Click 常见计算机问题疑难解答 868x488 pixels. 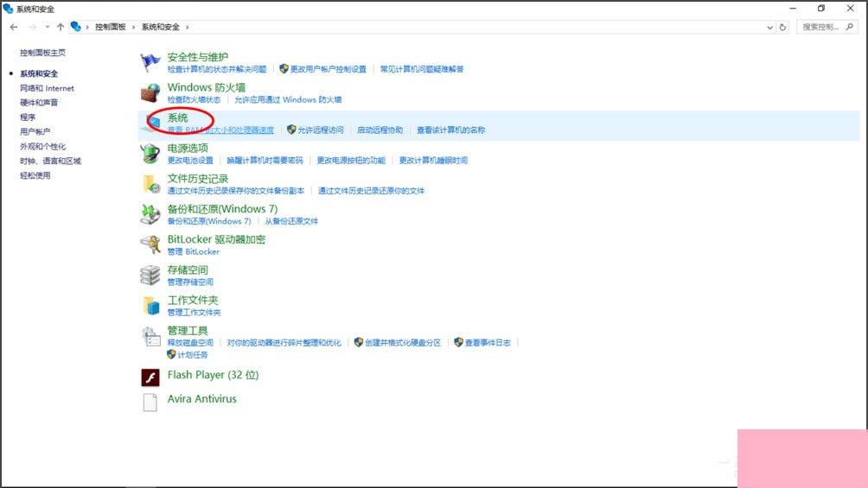point(422,69)
